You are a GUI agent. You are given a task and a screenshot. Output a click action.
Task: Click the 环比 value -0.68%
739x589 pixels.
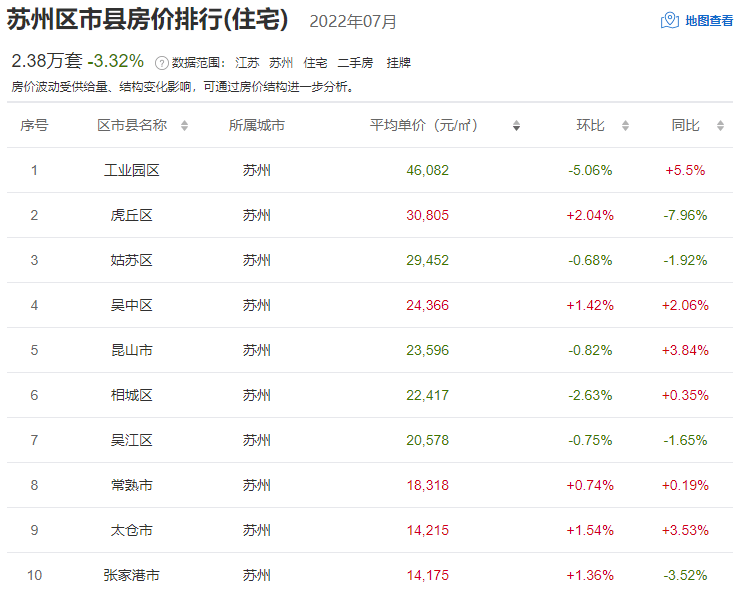[x=590, y=260]
